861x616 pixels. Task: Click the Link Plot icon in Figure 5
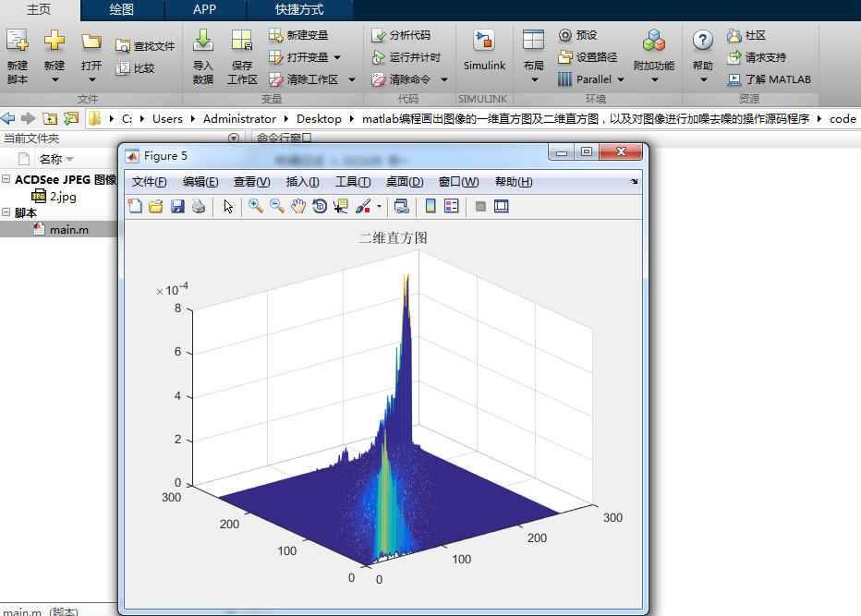click(401, 207)
